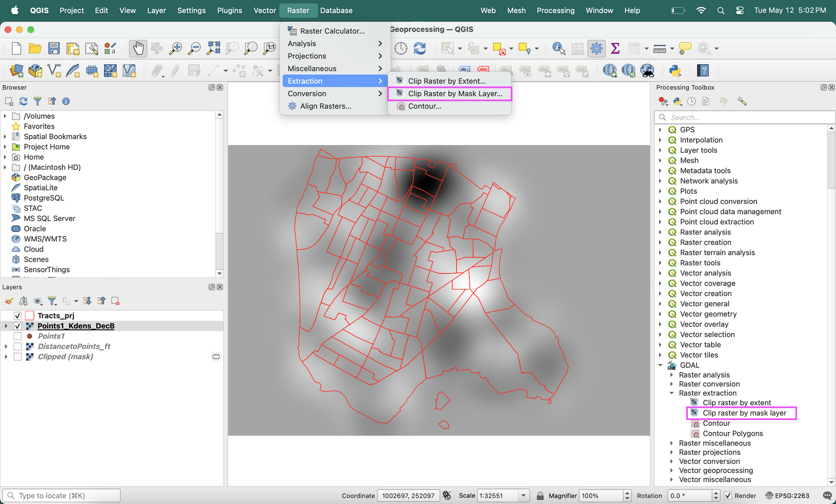This screenshot has height=504, width=836.
Task: Open the Python Console icon
Action: [675, 71]
